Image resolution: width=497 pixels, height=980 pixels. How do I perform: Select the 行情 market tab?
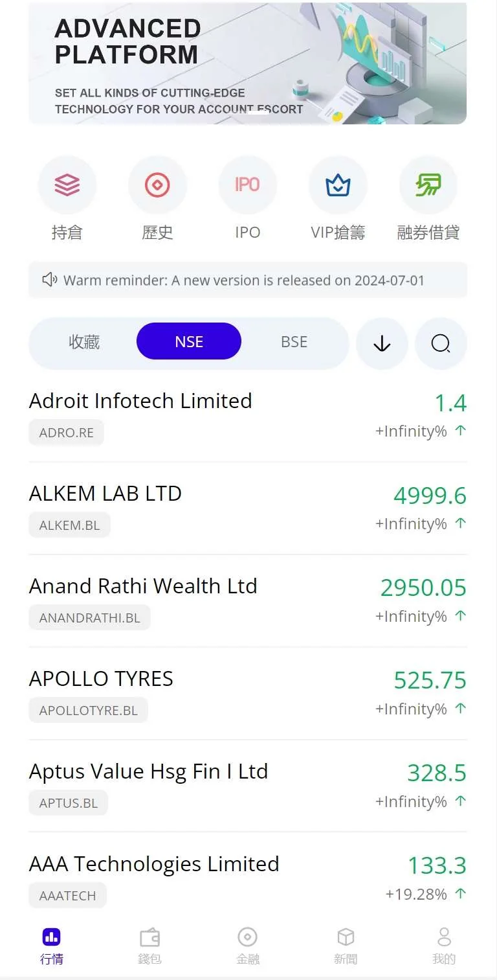tap(52, 946)
